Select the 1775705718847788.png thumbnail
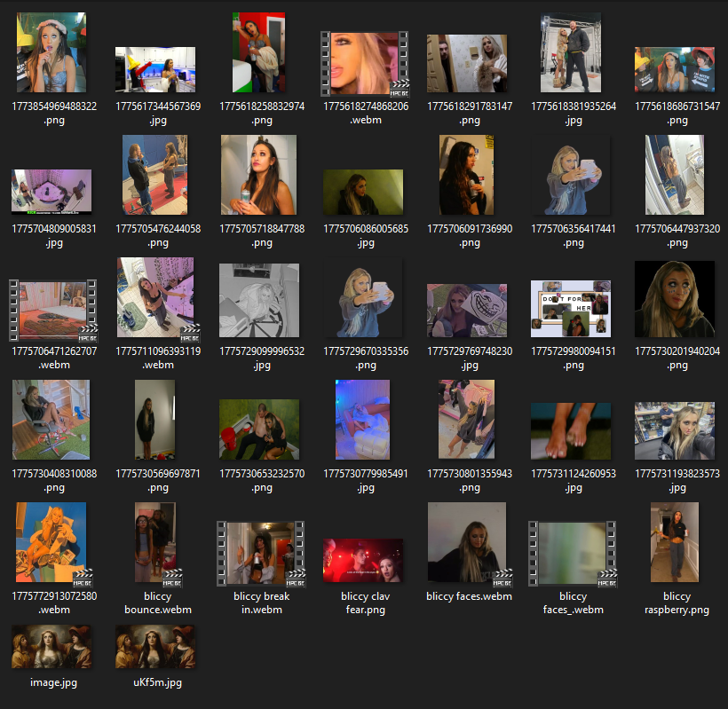This screenshot has width=728, height=709. pos(258,175)
